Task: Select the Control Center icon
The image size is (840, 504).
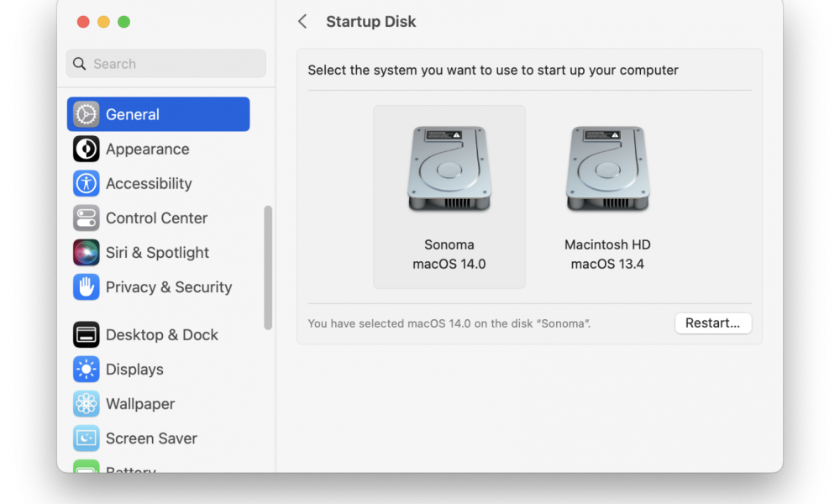Action: coord(86,218)
